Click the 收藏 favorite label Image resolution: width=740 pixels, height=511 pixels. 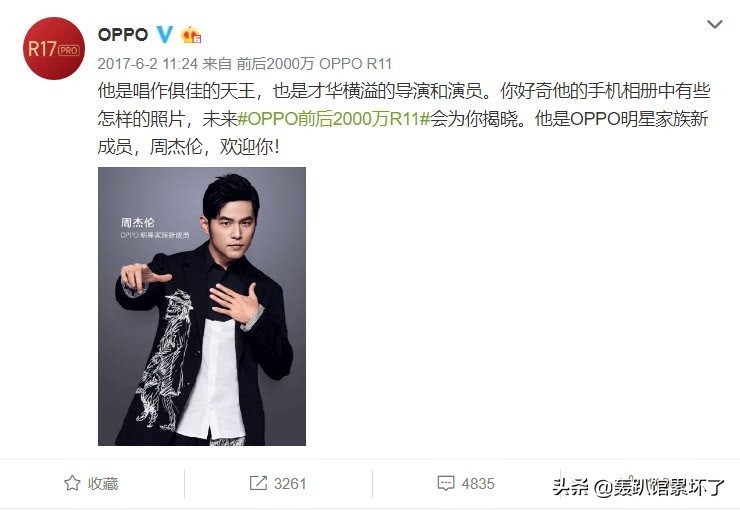[x=103, y=483]
